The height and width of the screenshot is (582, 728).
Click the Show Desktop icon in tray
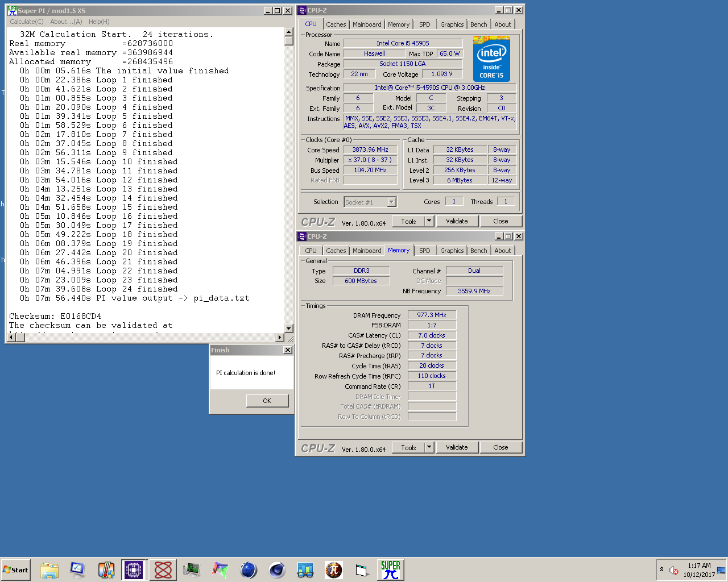click(x=721, y=570)
